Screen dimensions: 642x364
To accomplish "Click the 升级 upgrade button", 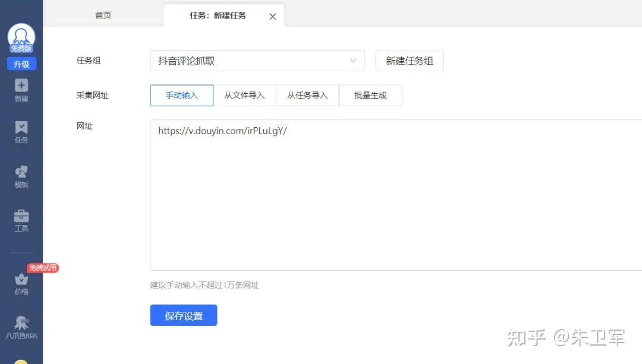I will click(x=21, y=64).
